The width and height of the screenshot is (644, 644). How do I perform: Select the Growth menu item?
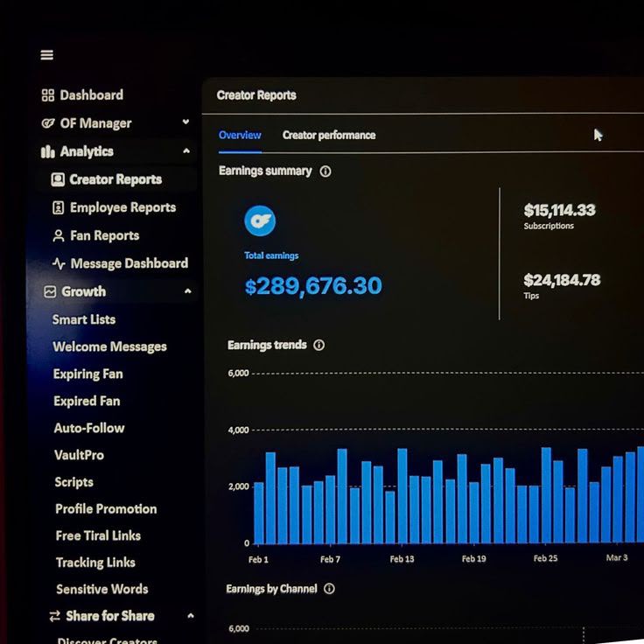point(84,291)
